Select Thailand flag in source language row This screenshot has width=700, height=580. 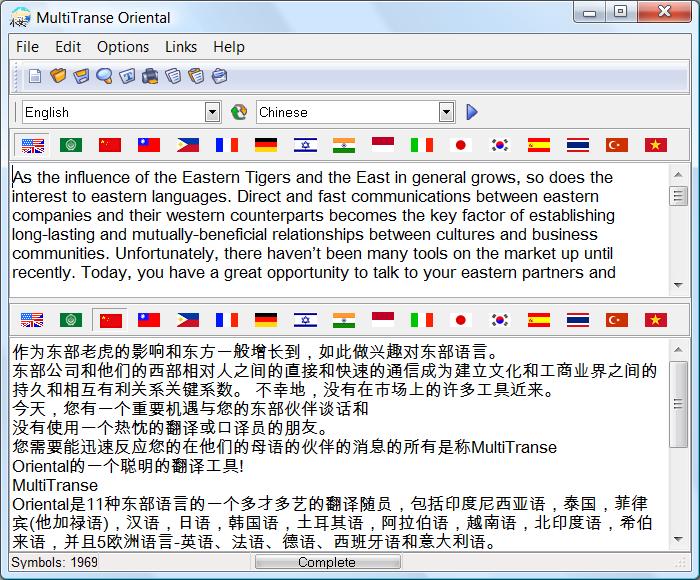coord(578,145)
